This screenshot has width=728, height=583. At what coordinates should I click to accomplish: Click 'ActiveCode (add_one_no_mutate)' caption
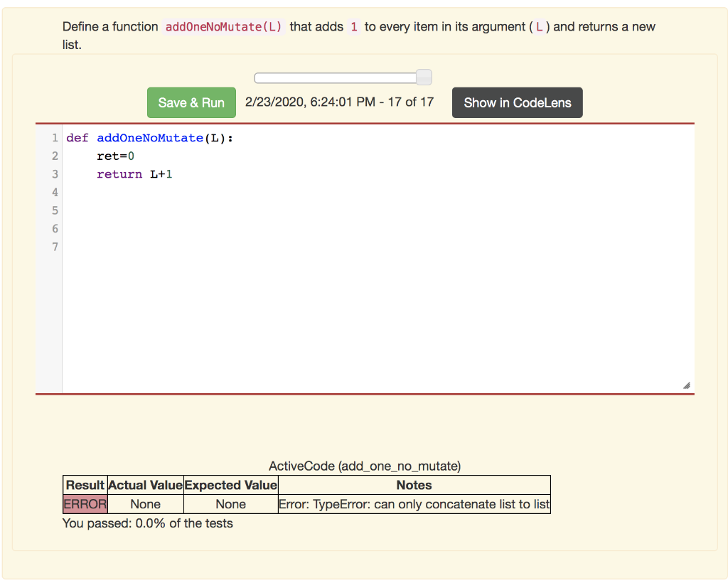[x=365, y=466]
